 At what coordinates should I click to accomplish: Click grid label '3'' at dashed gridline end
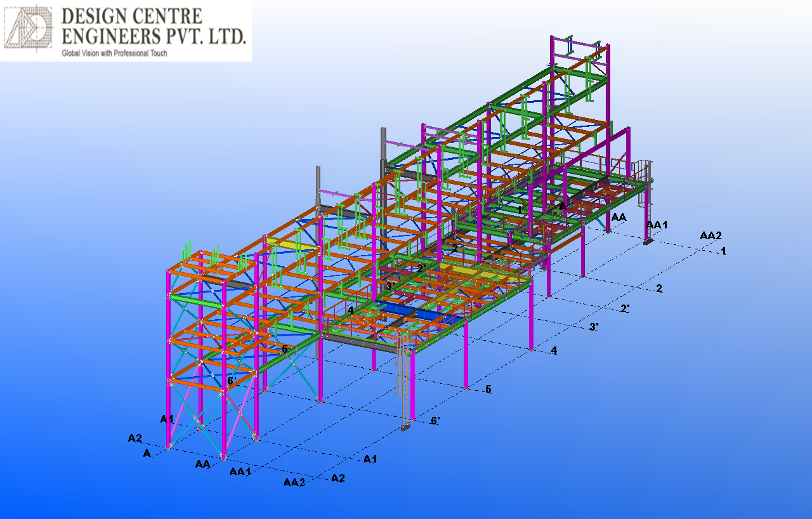pos(594,327)
